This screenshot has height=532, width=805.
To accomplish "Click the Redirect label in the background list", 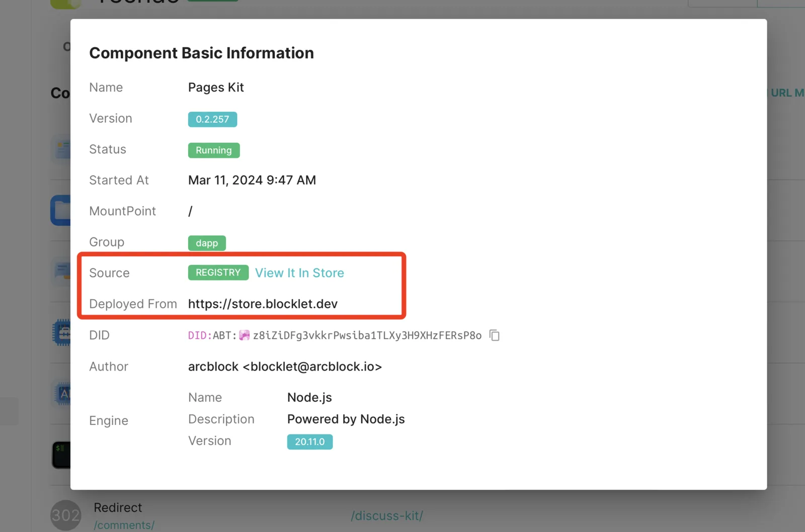I will pos(118,507).
